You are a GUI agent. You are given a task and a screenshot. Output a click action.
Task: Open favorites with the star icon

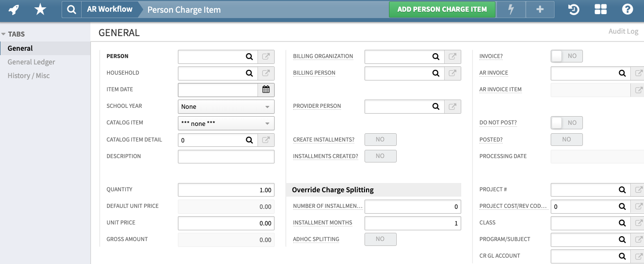pyautogui.click(x=40, y=9)
